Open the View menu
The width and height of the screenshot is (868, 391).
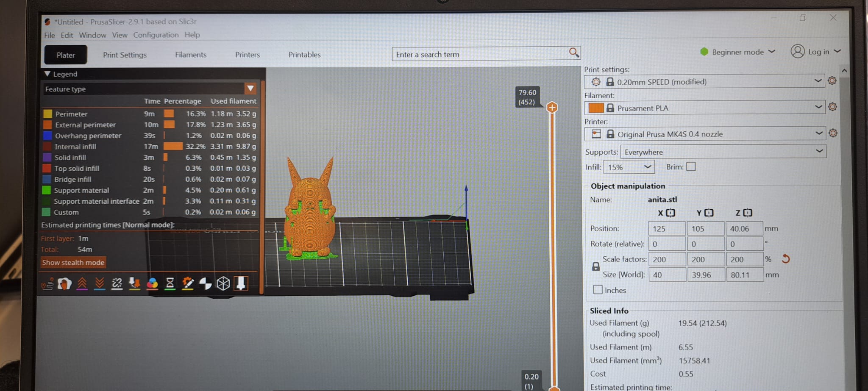[120, 35]
